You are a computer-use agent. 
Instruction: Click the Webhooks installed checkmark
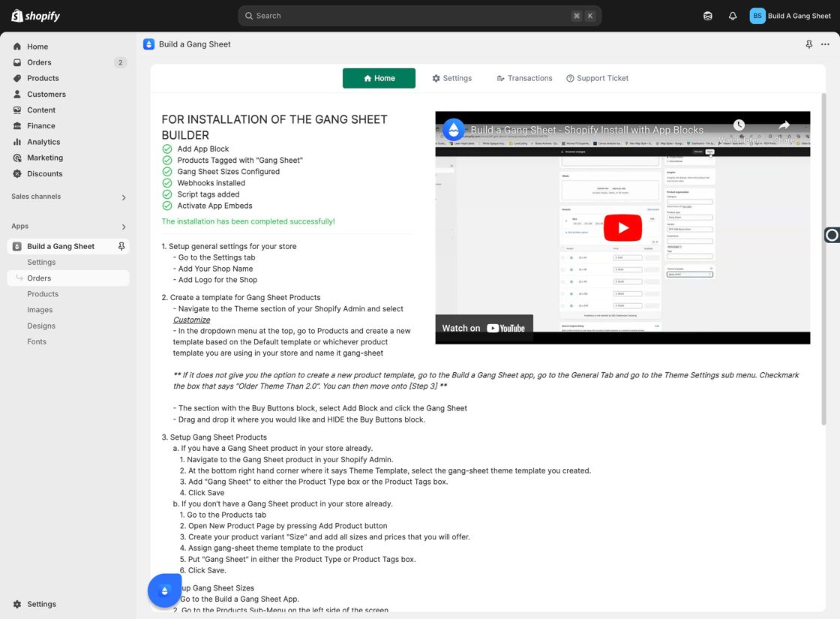167,183
